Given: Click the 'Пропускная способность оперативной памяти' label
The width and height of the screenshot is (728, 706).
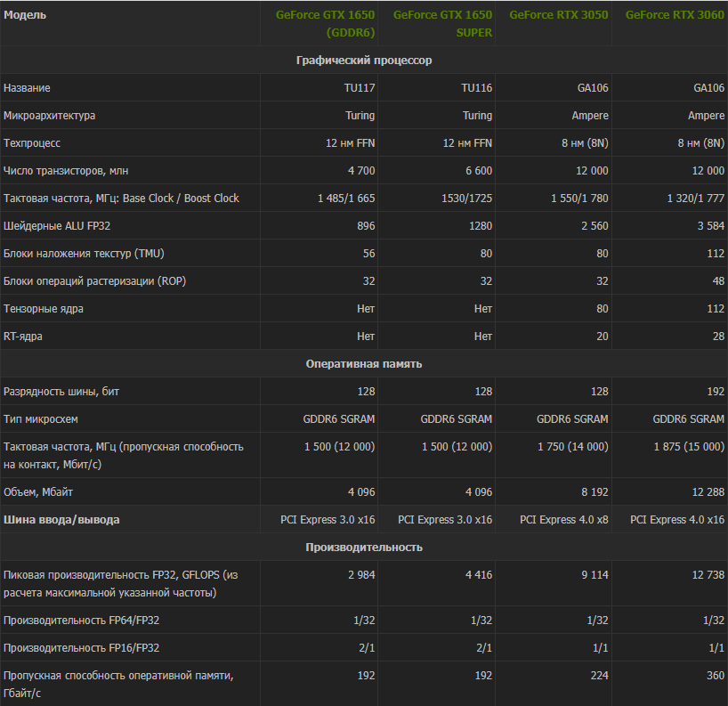Looking at the screenshot, I should (118, 685).
